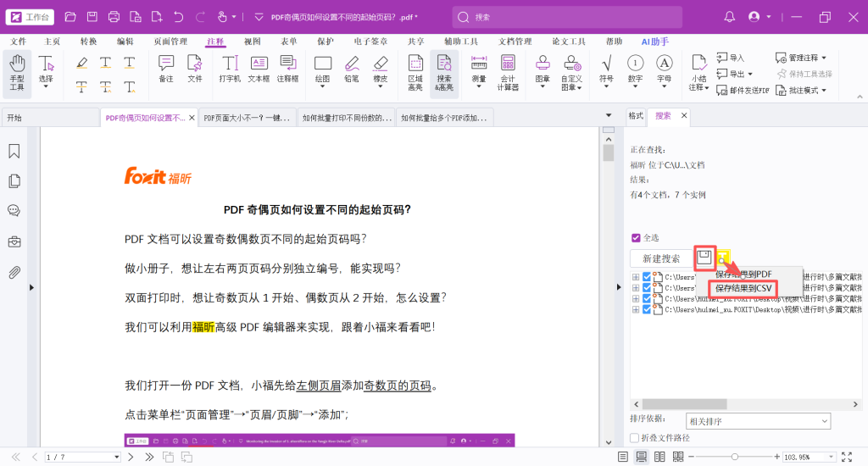This screenshot has height=466, width=868.
Task: Uncheck the first search result's checkbox
Action: click(x=647, y=277)
